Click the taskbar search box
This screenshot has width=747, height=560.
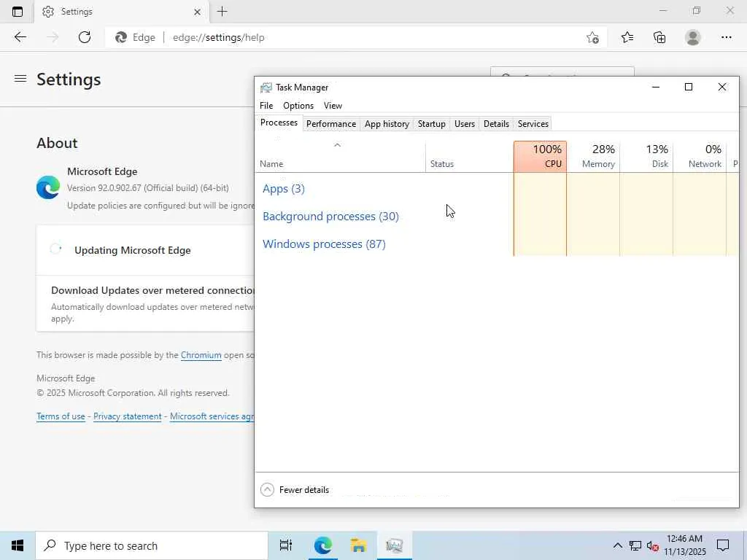(x=152, y=545)
